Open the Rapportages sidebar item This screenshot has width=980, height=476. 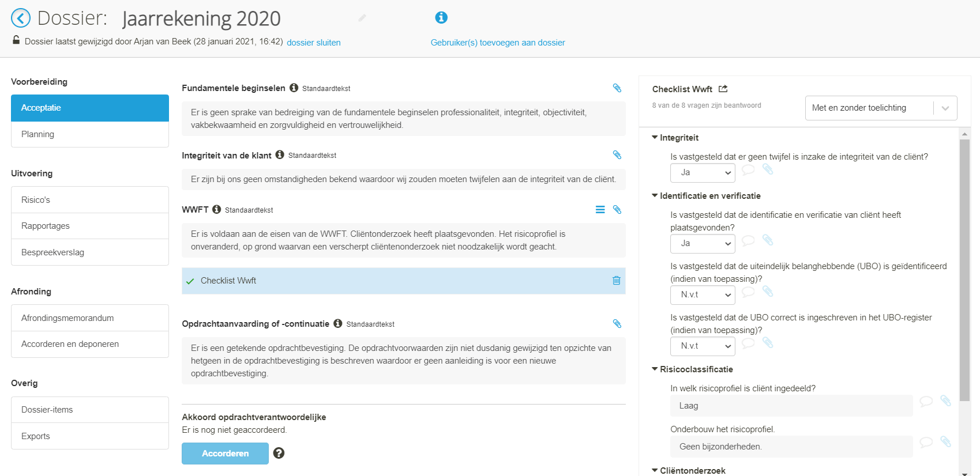click(x=90, y=226)
